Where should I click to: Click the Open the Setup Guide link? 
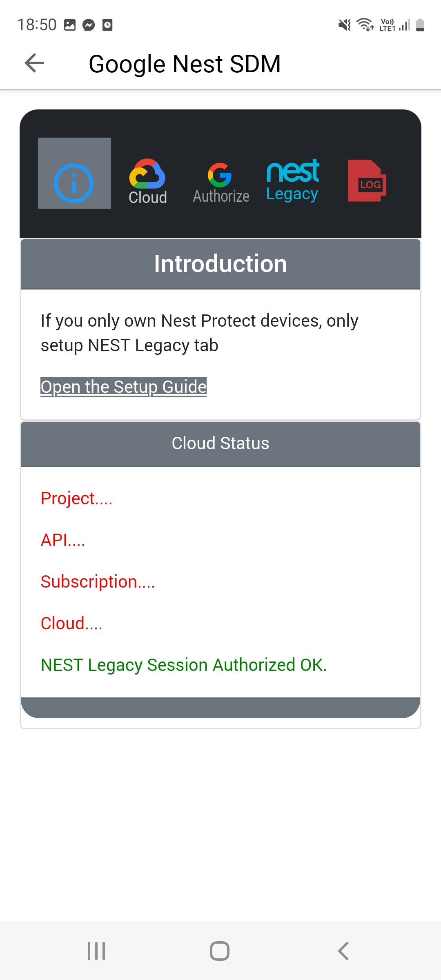[123, 387]
